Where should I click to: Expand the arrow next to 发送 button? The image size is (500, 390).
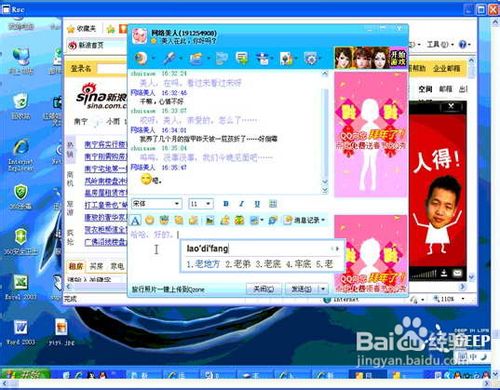click(x=323, y=289)
